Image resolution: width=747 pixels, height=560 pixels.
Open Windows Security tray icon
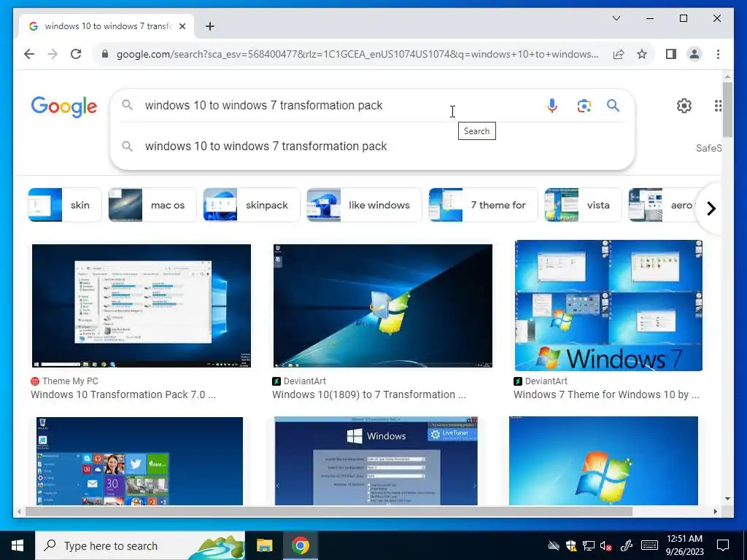(570, 545)
